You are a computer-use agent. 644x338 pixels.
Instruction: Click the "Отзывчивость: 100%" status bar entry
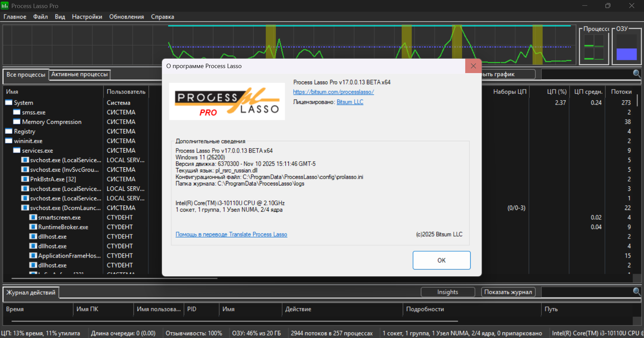click(x=194, y=333)
